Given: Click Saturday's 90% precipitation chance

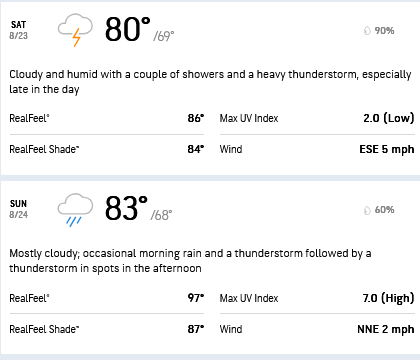Looking at the screenshot, I should 384,31.
